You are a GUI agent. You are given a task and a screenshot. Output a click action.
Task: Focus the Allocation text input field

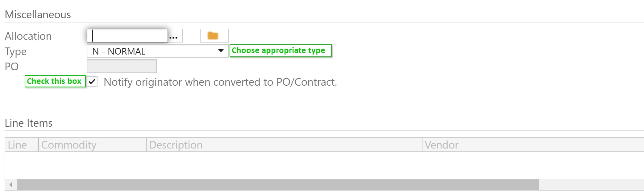127,36
